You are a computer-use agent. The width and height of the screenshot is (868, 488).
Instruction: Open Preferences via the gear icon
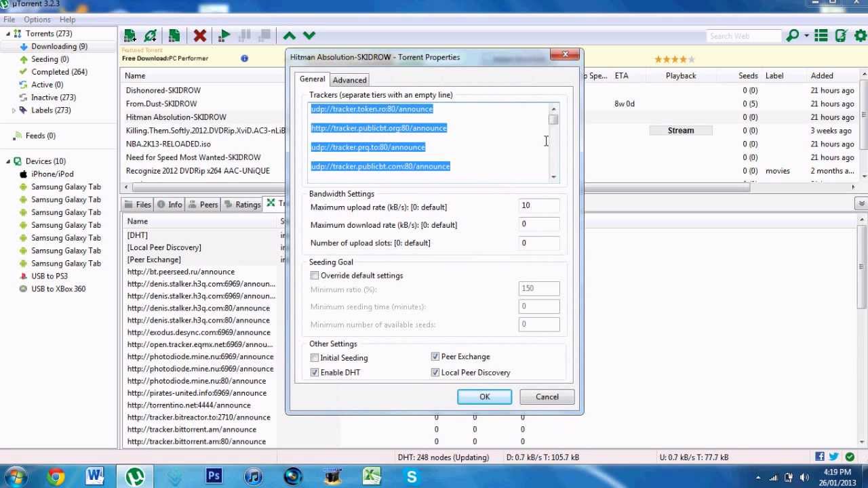(x=861, y=36)
